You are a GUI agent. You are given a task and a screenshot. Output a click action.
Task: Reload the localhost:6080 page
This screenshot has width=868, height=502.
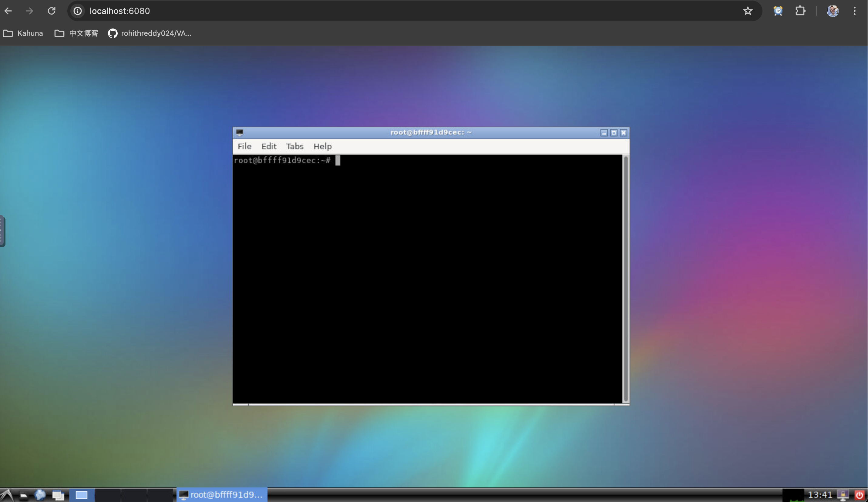51,11
